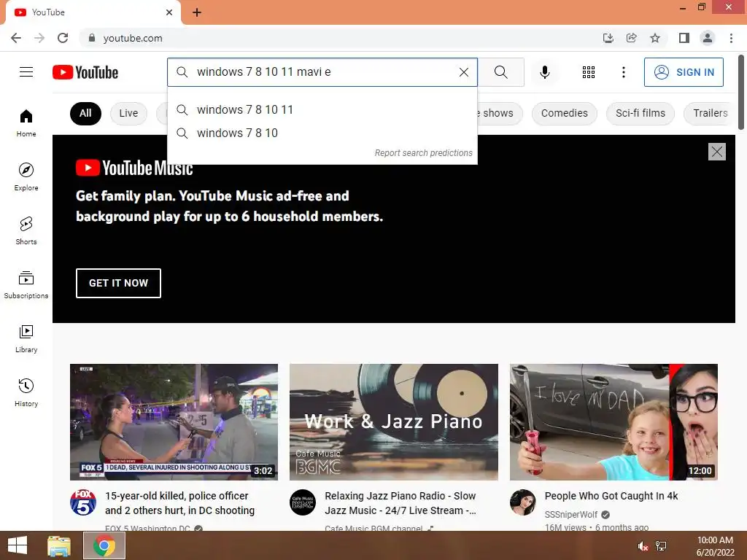Click the page vertical scrollbar
This screenshot has height=560, width=747.
741,92
